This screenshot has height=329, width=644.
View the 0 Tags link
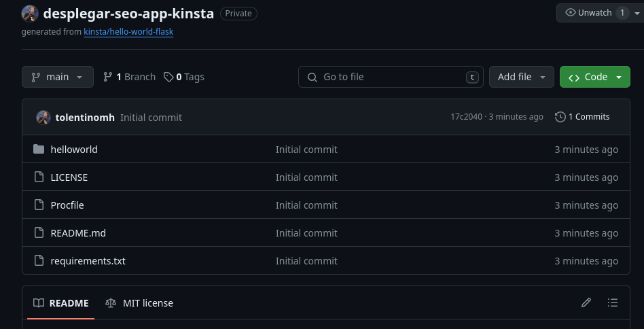(184, 77)
